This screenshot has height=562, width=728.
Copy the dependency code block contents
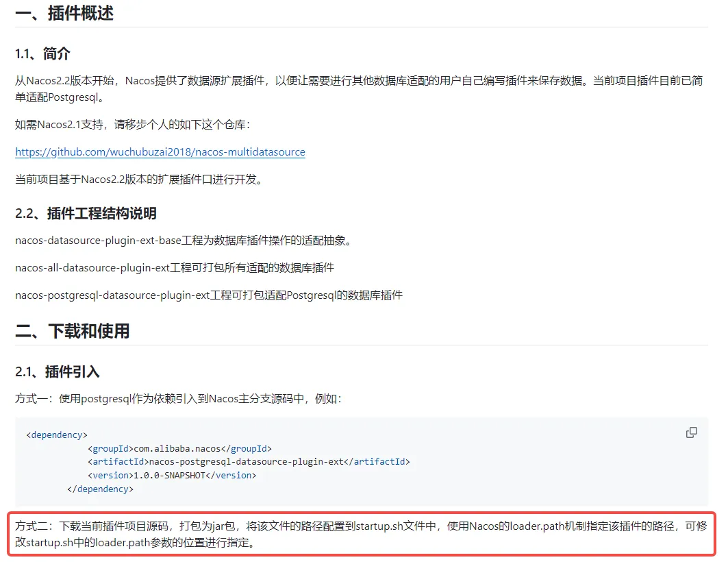[x=691, y=432]
